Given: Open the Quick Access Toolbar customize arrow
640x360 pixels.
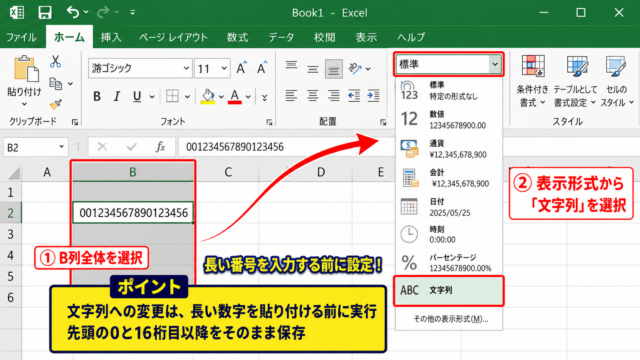Looking at the screenshot, I should tap(133, 13).
